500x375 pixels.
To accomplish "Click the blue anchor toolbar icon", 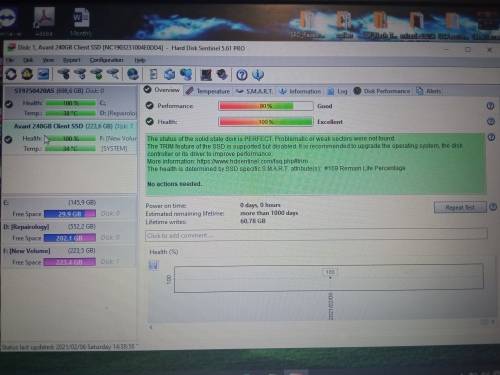I will [x=258, y=75].
